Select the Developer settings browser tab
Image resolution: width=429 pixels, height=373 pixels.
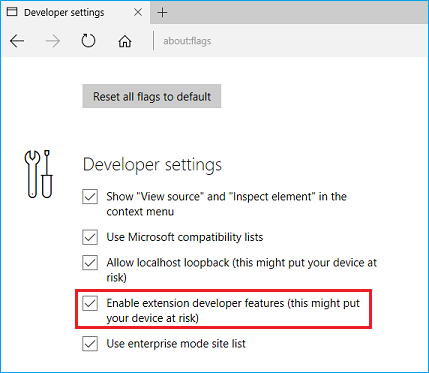75,12
